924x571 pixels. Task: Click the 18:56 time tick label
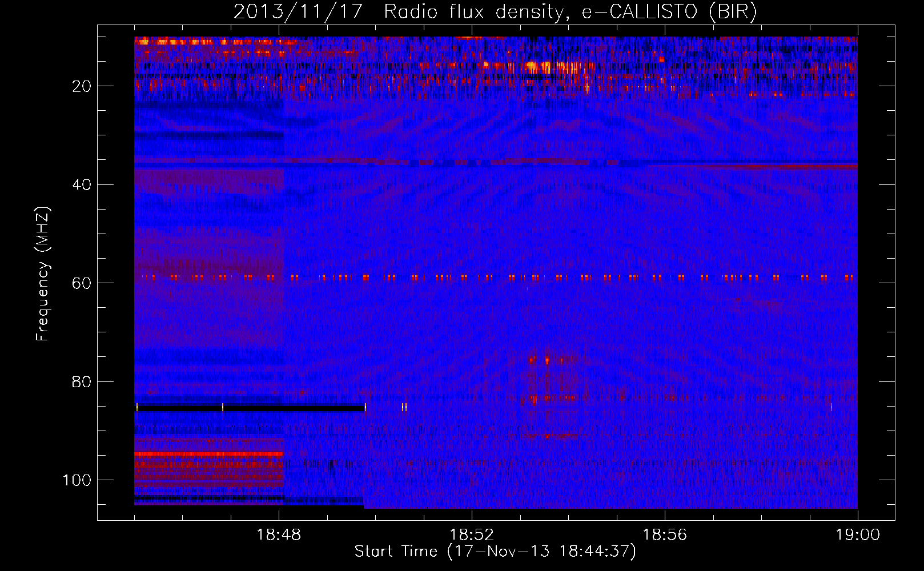click(x=665, y=535)
